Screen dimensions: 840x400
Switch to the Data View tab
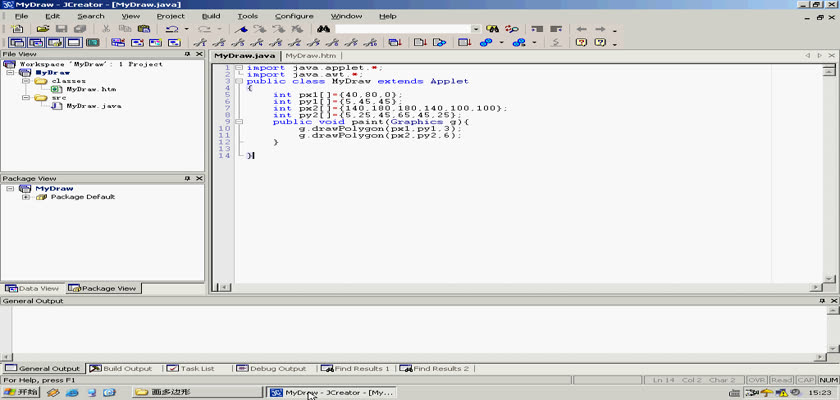point(33,288)
